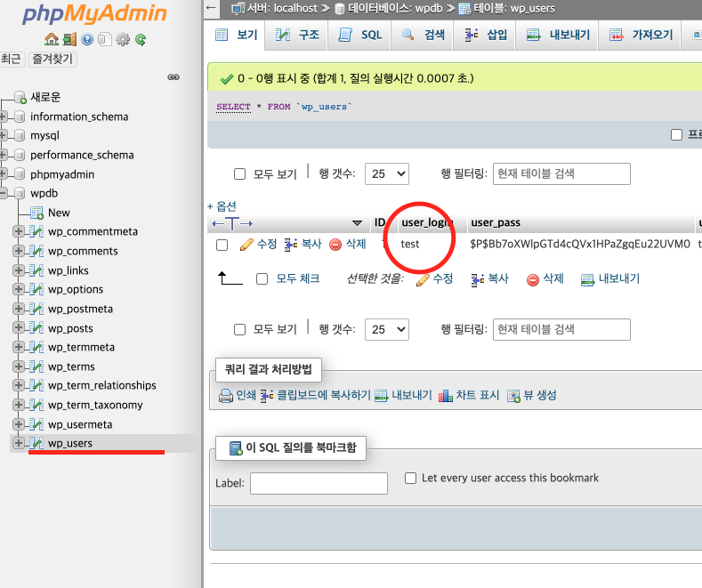
Task: Open the bottom row count 25 dropdown
Action: click(x=387, y=330)
